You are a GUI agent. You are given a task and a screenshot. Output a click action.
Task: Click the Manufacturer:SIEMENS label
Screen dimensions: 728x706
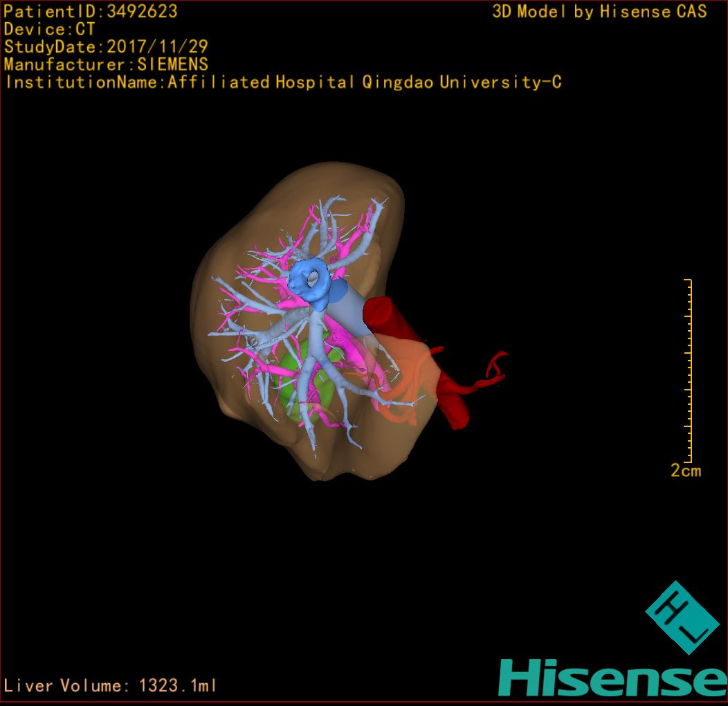point(106,64)
